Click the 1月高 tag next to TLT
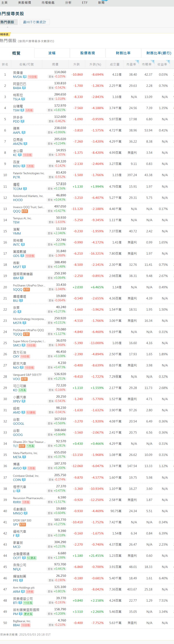The width and height of the screenshot is (174, 644). coord(31,446)
